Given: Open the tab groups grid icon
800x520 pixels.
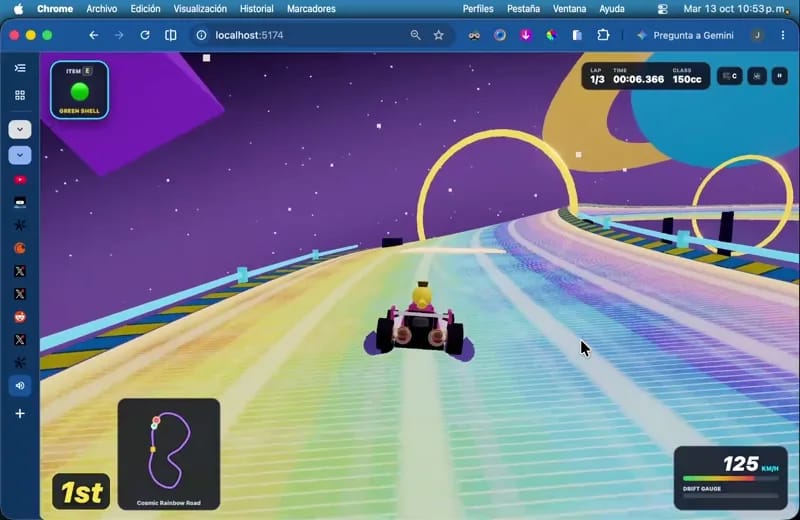Looking at the screenshot, I should tap(20, 95).
